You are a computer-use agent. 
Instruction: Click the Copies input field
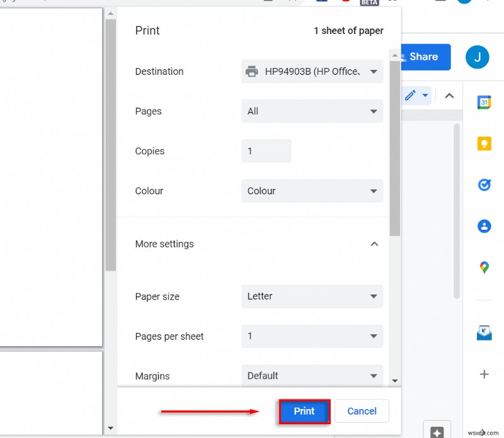[x=266, y=150]
